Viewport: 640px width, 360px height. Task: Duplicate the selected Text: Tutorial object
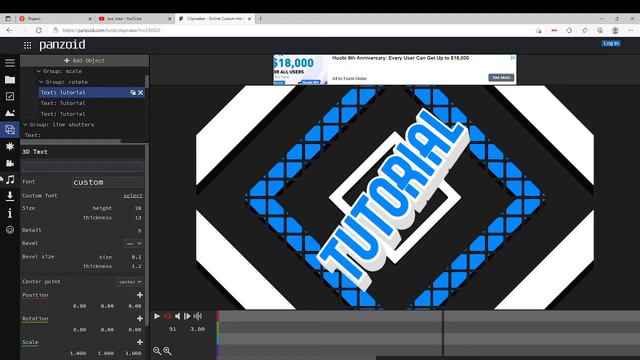[133, 93]
